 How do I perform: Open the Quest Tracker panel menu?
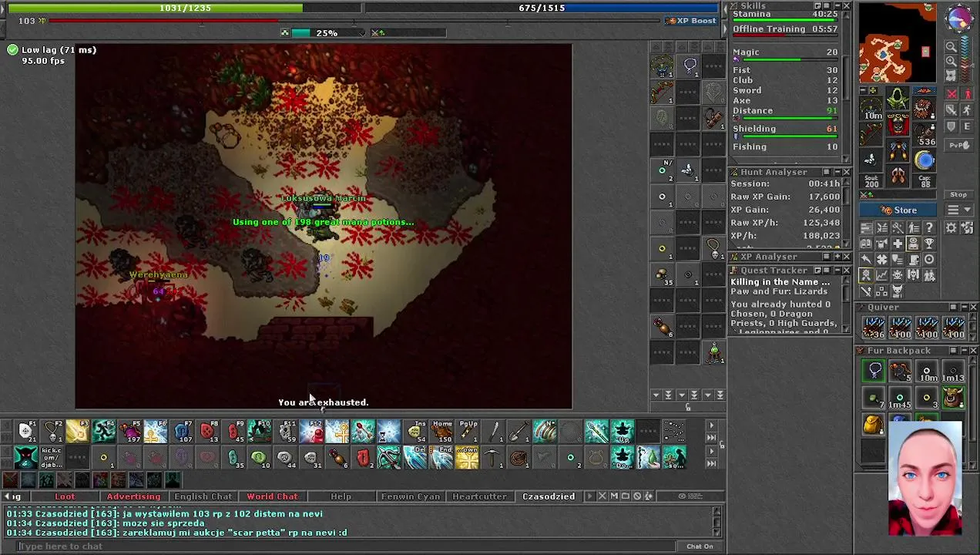(x=827, y=271)
